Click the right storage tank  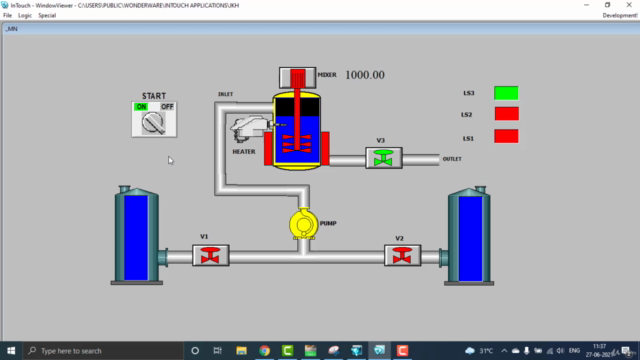(469, 236)
